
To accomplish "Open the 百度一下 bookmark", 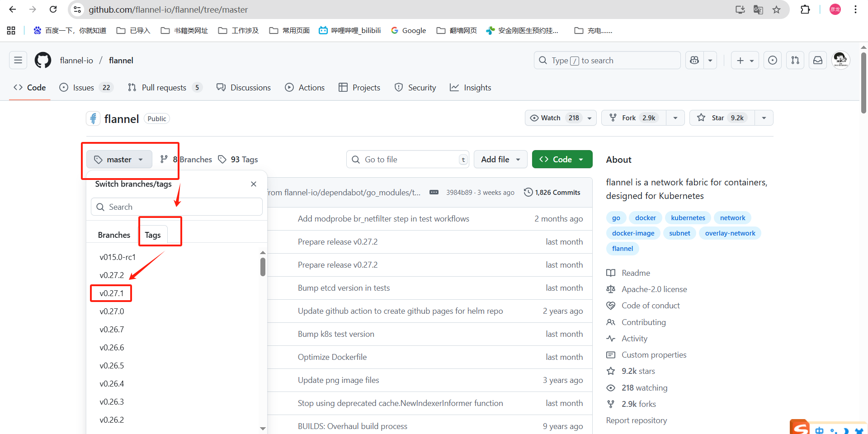I will [70, 30].
